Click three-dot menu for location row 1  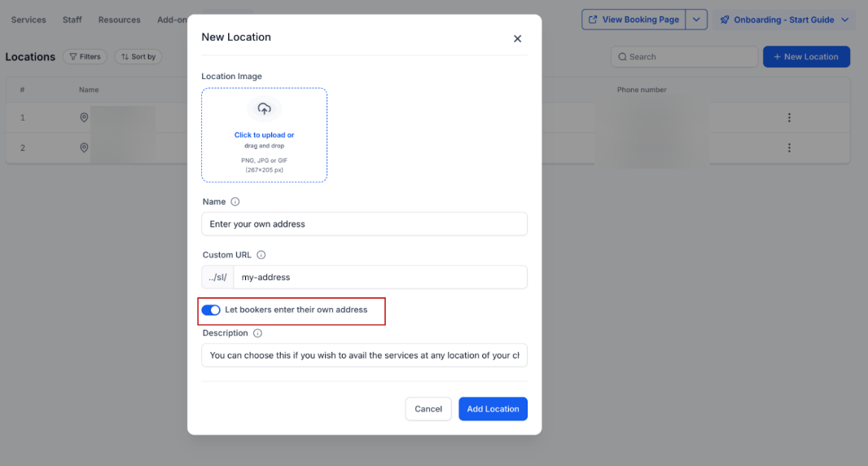point(789,117)
